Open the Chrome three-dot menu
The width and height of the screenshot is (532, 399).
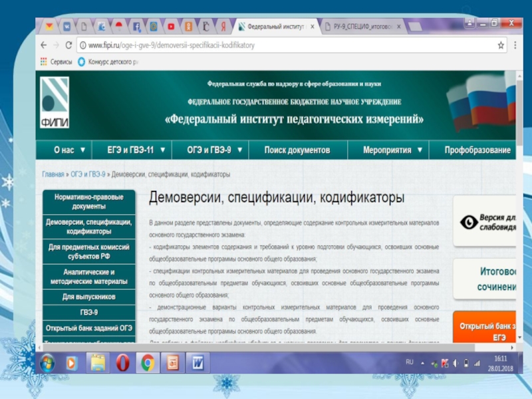(515, 46)
